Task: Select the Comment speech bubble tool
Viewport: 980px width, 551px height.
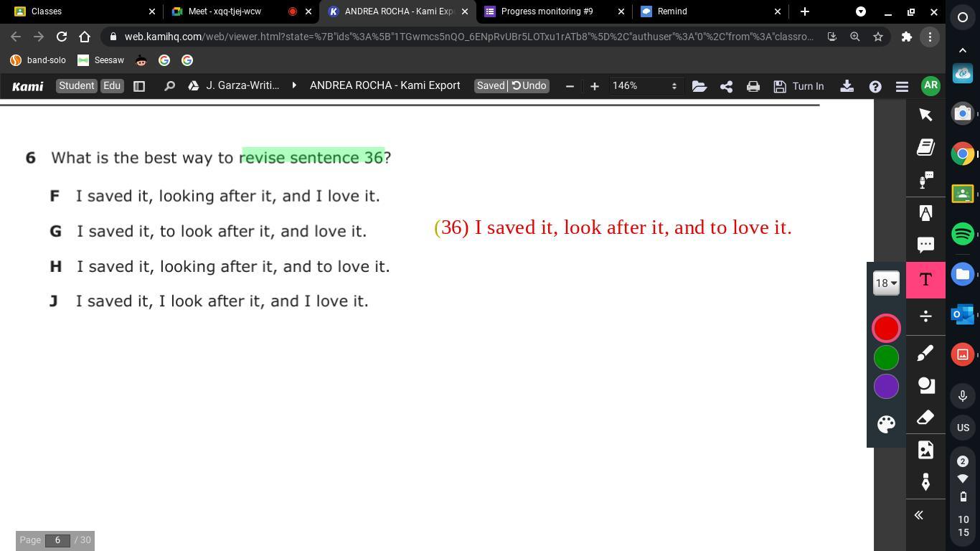Action: 925,245
